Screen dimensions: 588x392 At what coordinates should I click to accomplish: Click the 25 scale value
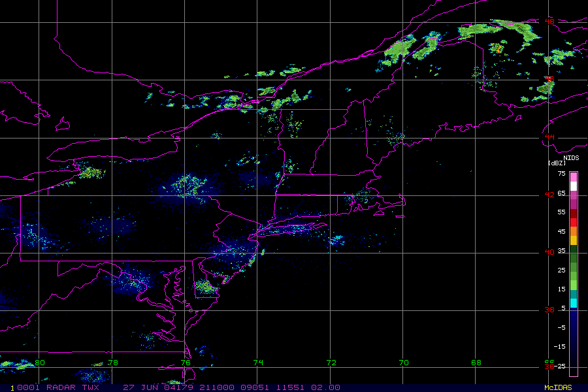pos(561,270)
